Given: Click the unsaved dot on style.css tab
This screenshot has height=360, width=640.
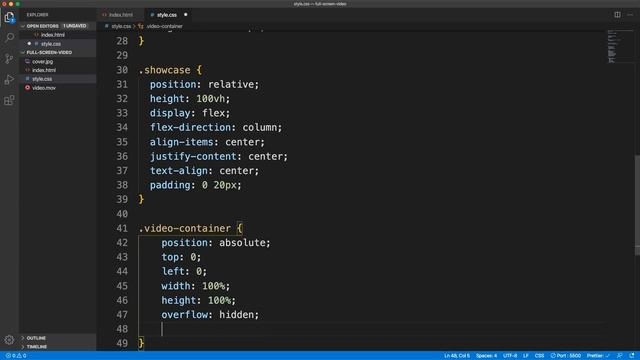Looking at the screenshot, I should click(x=185, y=15).
